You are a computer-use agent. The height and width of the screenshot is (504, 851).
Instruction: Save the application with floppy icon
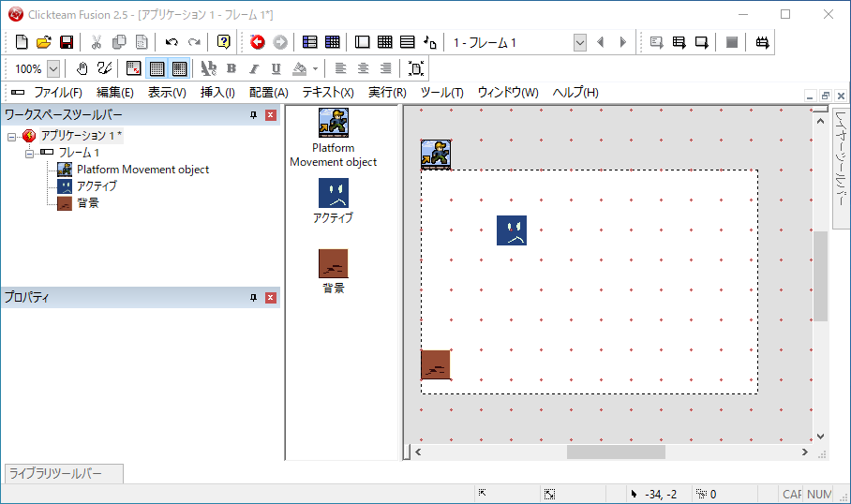(67, 42)
